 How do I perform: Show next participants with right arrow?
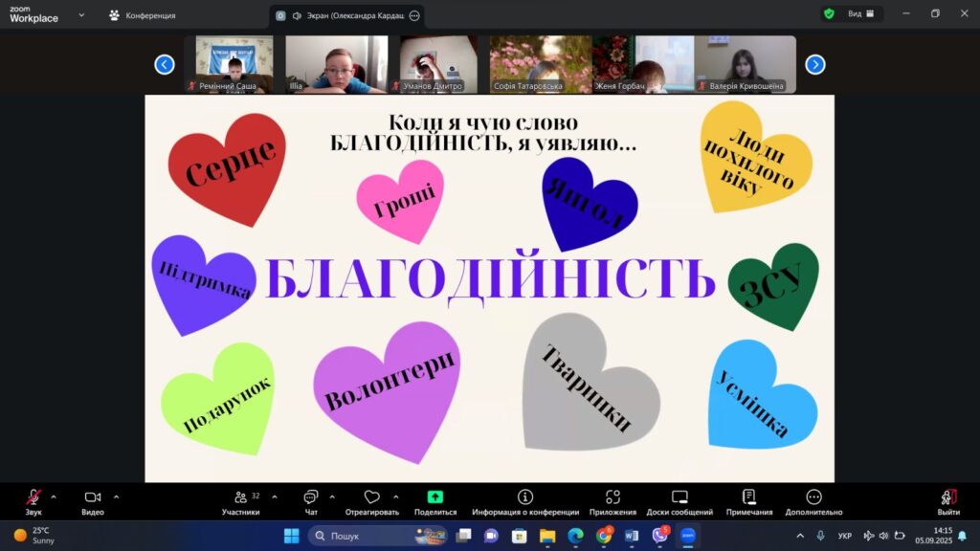click(815, 64)
